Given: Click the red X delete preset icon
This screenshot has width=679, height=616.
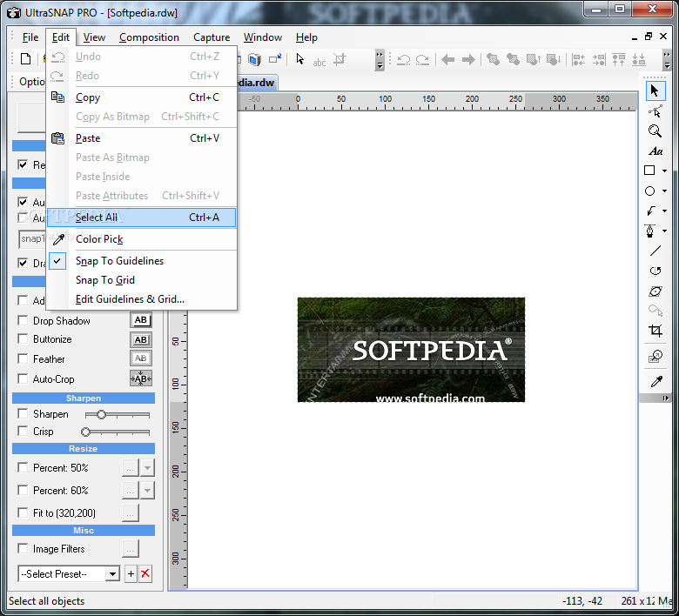Looking at the screenshot, I should tap(145, 574).
